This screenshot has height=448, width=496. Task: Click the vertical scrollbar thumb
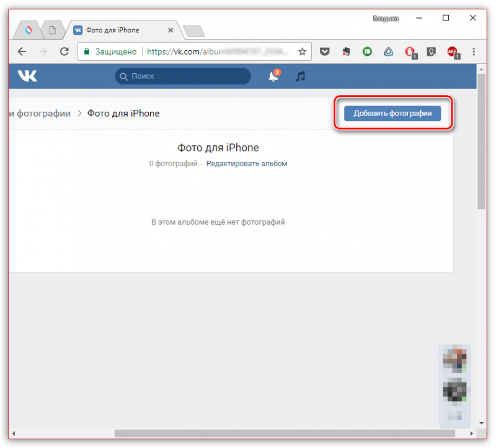tap(481, 141)
